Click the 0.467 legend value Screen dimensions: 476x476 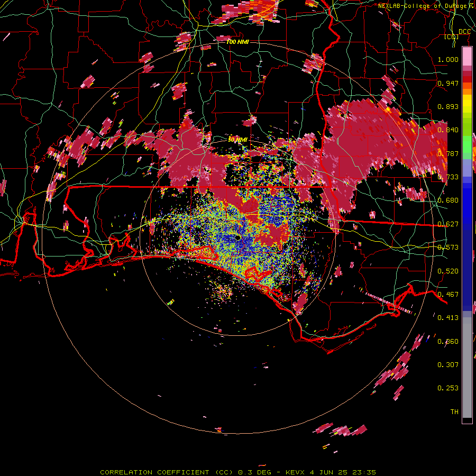(x=448, y=295)
